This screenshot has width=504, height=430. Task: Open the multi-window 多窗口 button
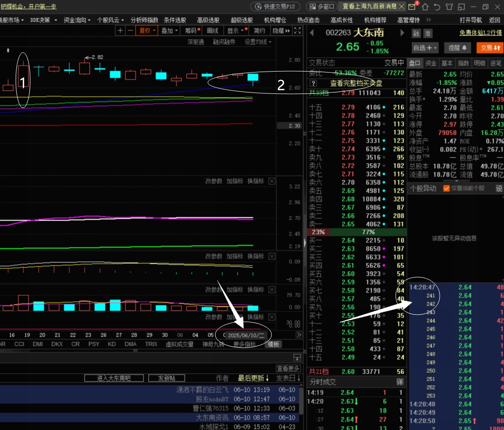point(321,7)
